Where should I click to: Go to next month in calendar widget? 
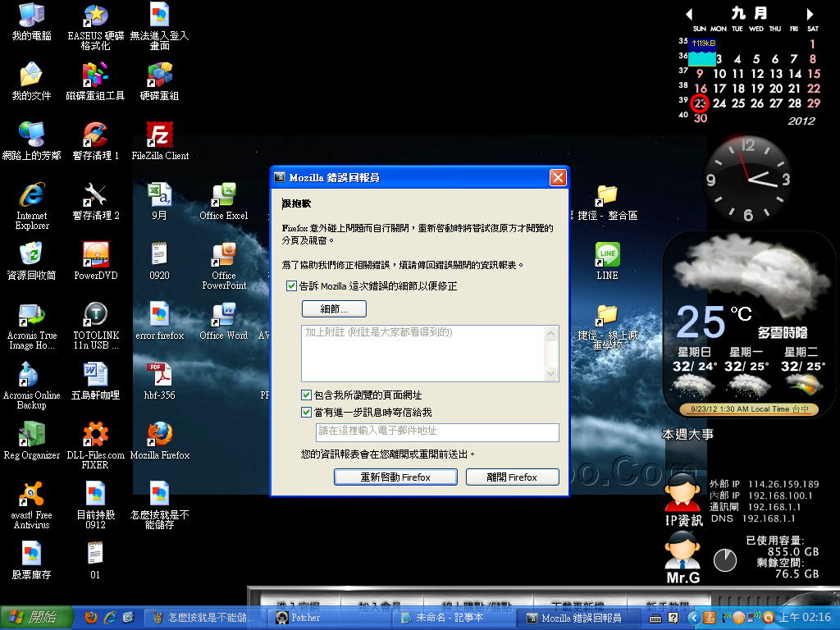pyautogui.click(x=810, y=14)
